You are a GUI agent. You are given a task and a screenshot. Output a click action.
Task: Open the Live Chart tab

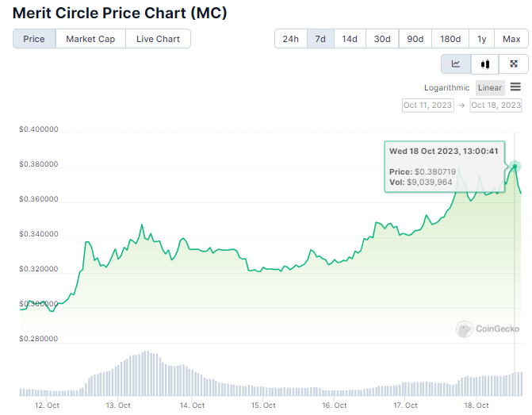(x=158, y=39)
